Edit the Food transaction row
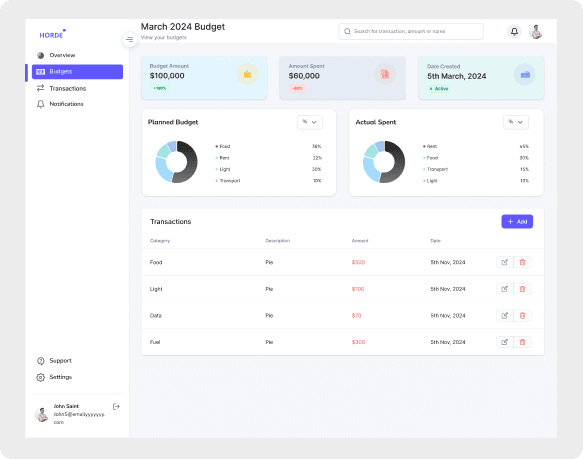The height and width of the screenshot is (459, 583). (505, 262)
